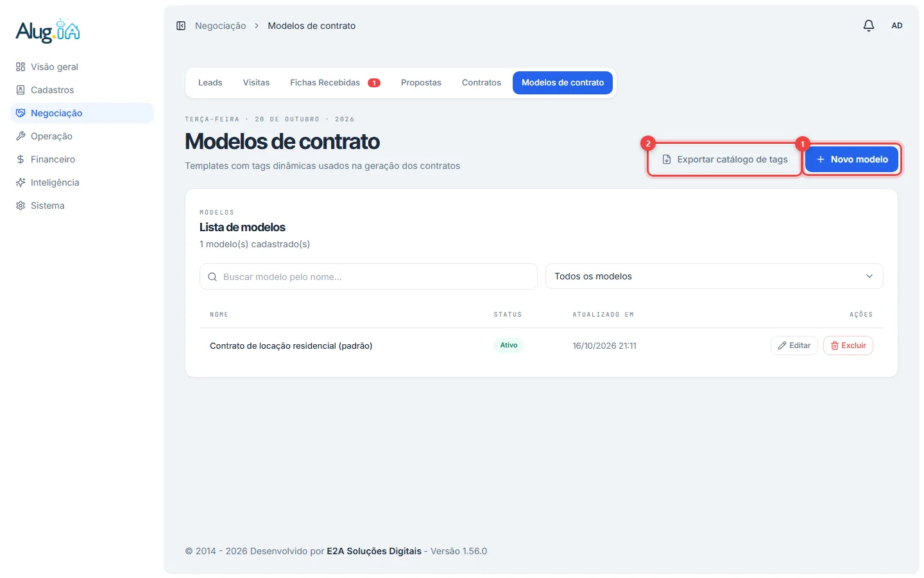Click the STATUS column header
The image size is (924, 578).
pos(508,315)
